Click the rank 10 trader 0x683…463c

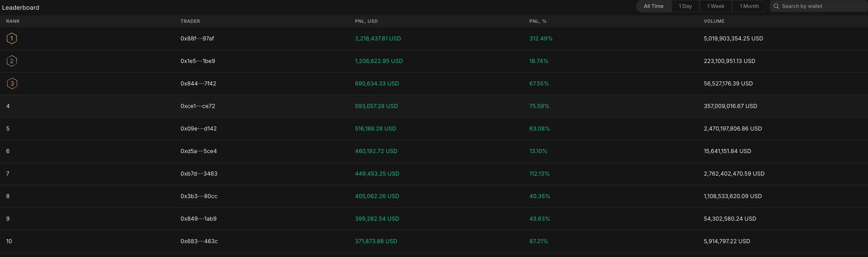pos(199,241)
